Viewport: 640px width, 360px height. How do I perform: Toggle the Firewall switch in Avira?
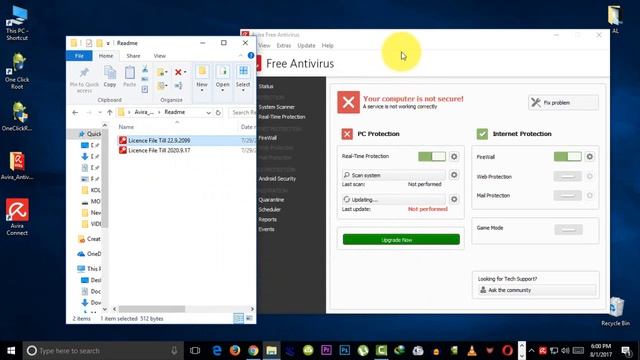[x=567, y=156]
